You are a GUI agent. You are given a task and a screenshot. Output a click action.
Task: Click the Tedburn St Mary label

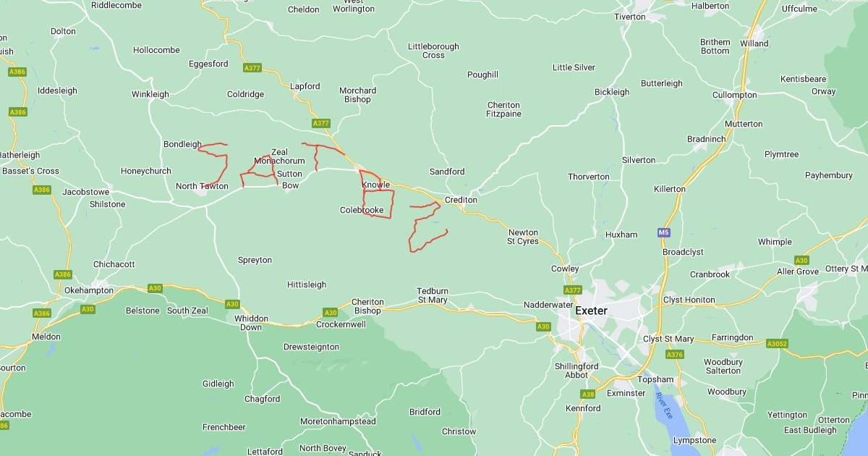[433, 295]
